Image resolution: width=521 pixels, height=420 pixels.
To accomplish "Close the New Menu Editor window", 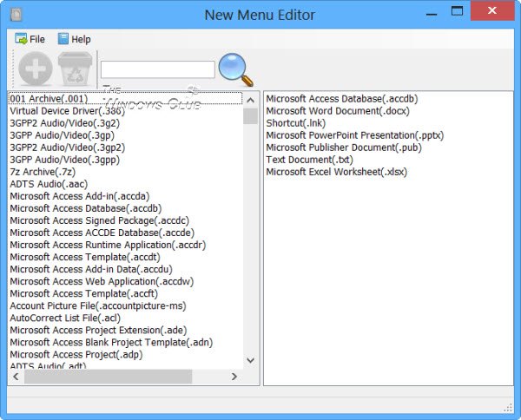I will (x=492, y=10).
